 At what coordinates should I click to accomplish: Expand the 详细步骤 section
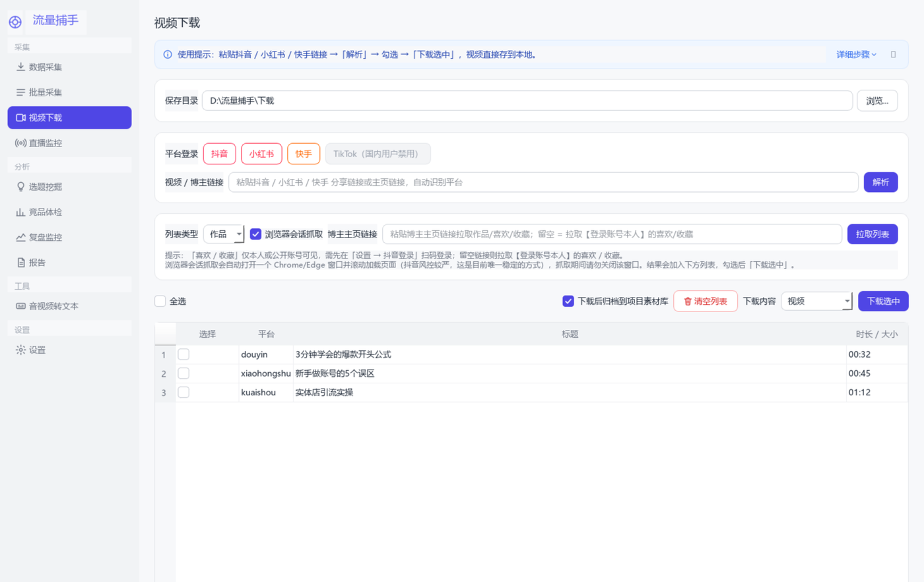click(x=856, y=55)
